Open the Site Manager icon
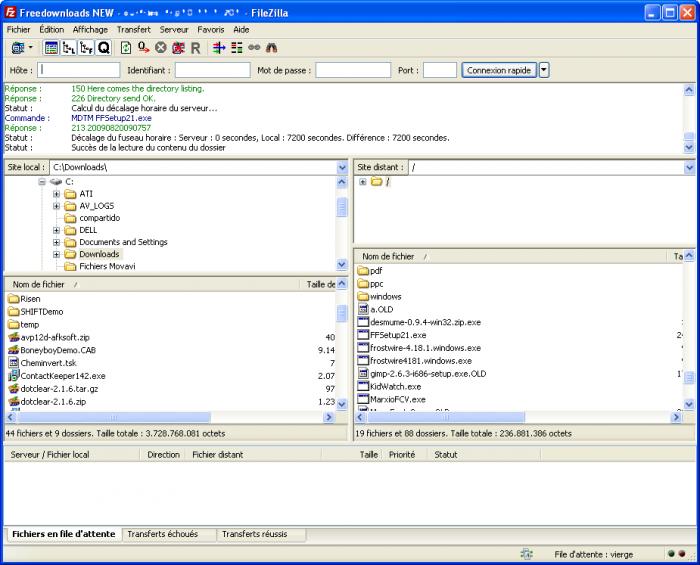 tap(18, 48)
